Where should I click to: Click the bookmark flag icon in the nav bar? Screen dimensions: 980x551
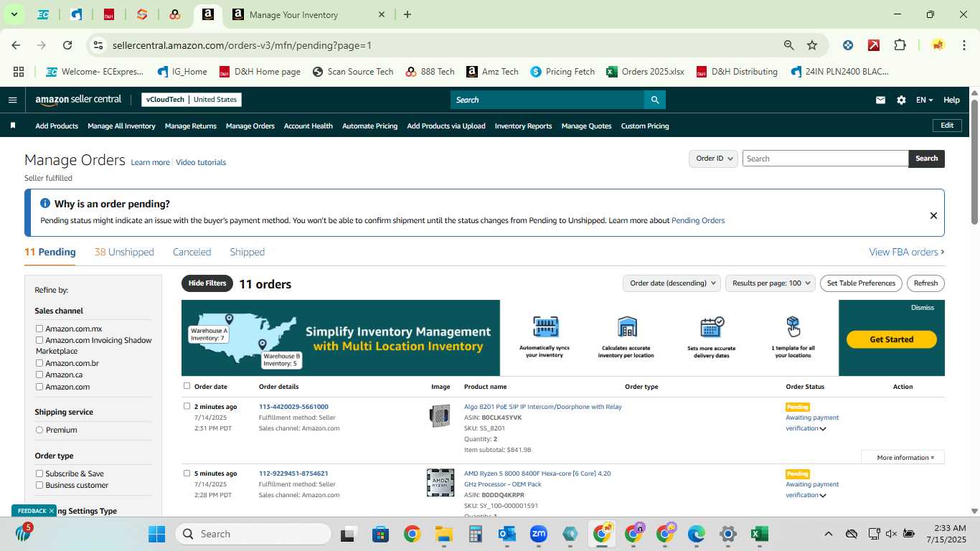(13, 126)
